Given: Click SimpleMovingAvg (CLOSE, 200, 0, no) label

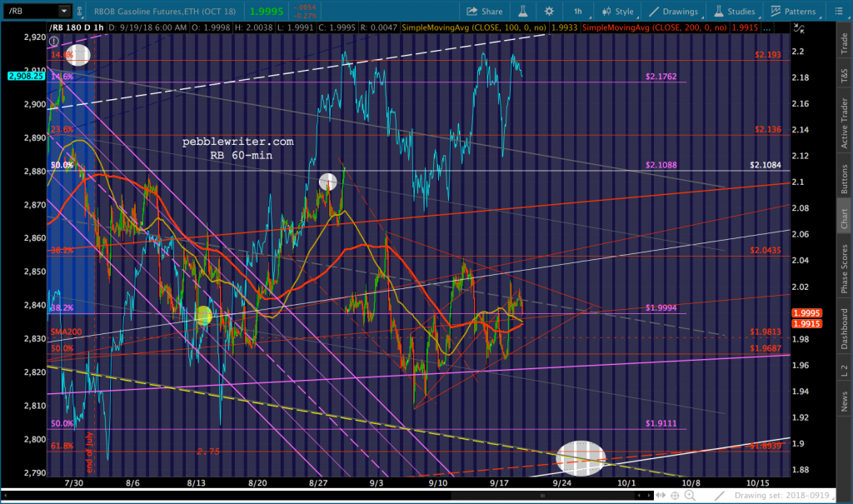Looking at the screenshot, I should click(x=654, y=27).
